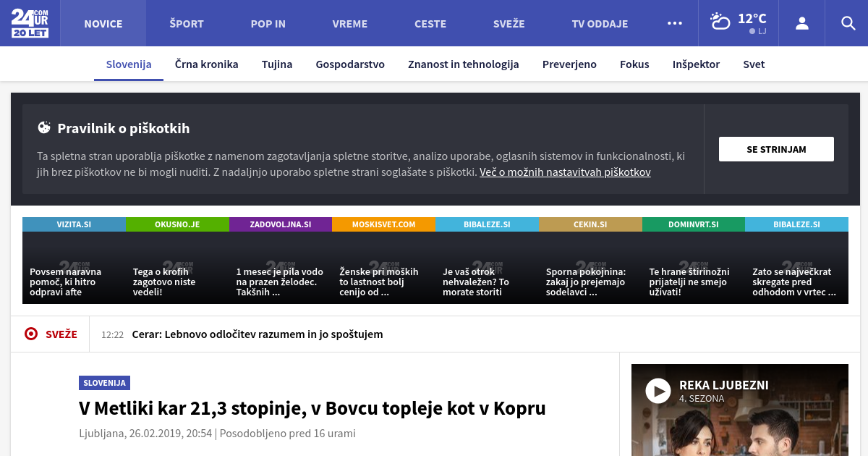Click the weather cloud icon

[720, 22]
